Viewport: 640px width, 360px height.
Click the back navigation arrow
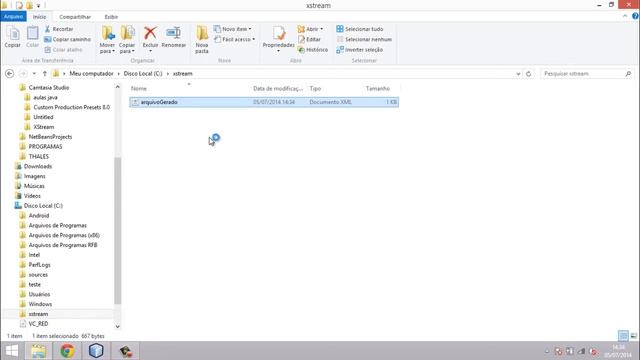tap(9, 73)
